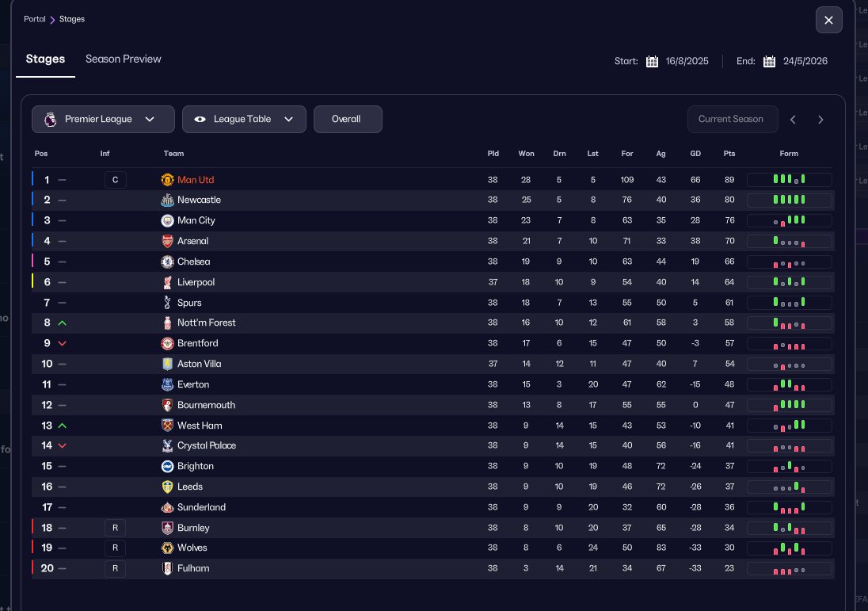Toggle the eye icon beside League Table
This screenshot has width=868, height=611.
[200, 119]
